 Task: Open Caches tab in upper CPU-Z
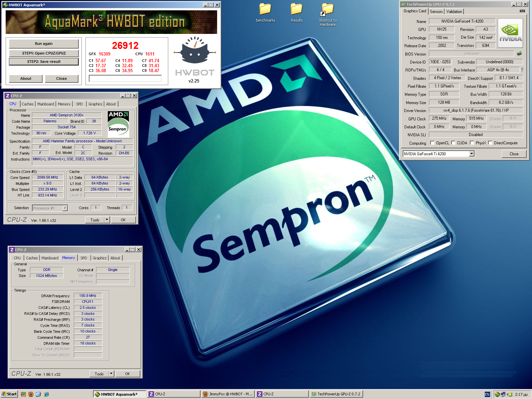click(x=28, y=104)
